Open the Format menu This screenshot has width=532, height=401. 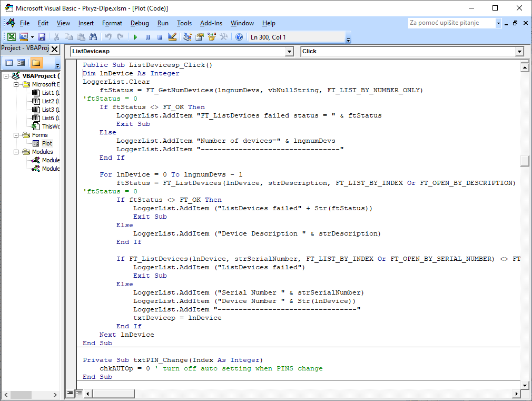pyautogui.click(x=112, y=23)
